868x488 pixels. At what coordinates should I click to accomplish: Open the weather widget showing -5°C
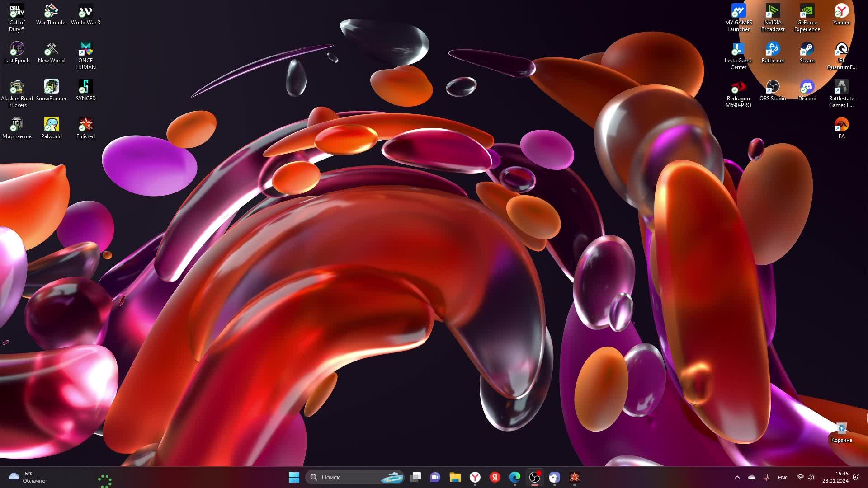click(x=27, y=477)
